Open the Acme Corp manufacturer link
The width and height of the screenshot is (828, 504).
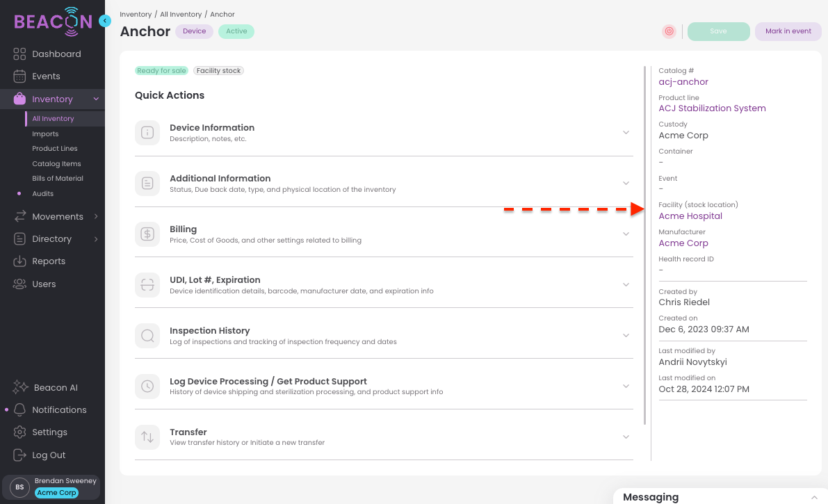[683, 243]
